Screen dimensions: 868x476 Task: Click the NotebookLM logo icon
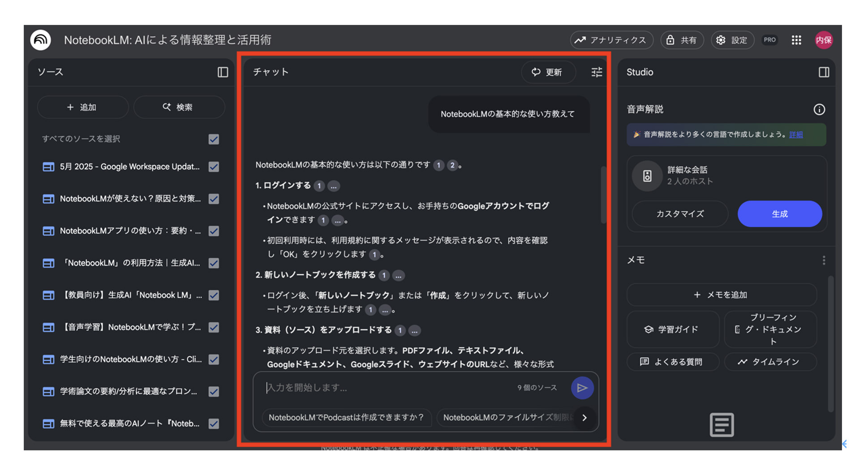coord(41,40)
